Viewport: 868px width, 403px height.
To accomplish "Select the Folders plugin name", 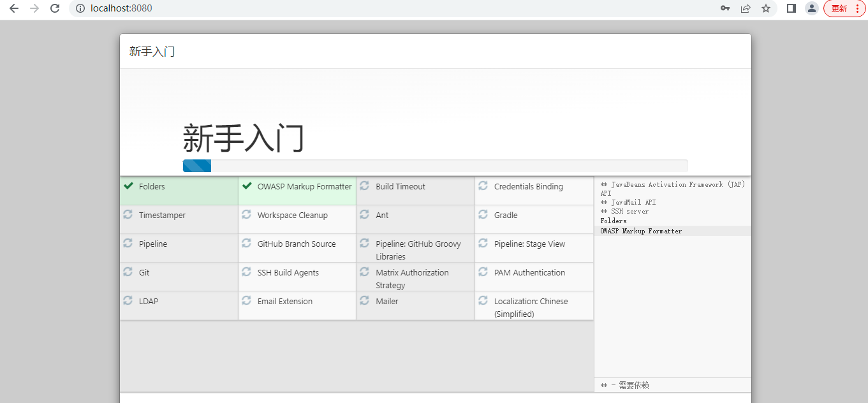I will coord(152,187).
